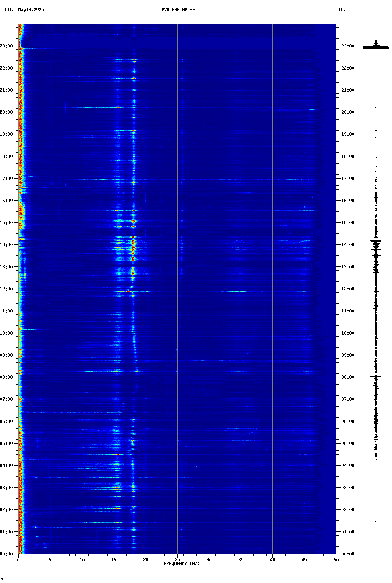Click the right-axis '15:00' time label
Image resolution: width=392 pixels, height=583 pixels.
pos(348,223)
